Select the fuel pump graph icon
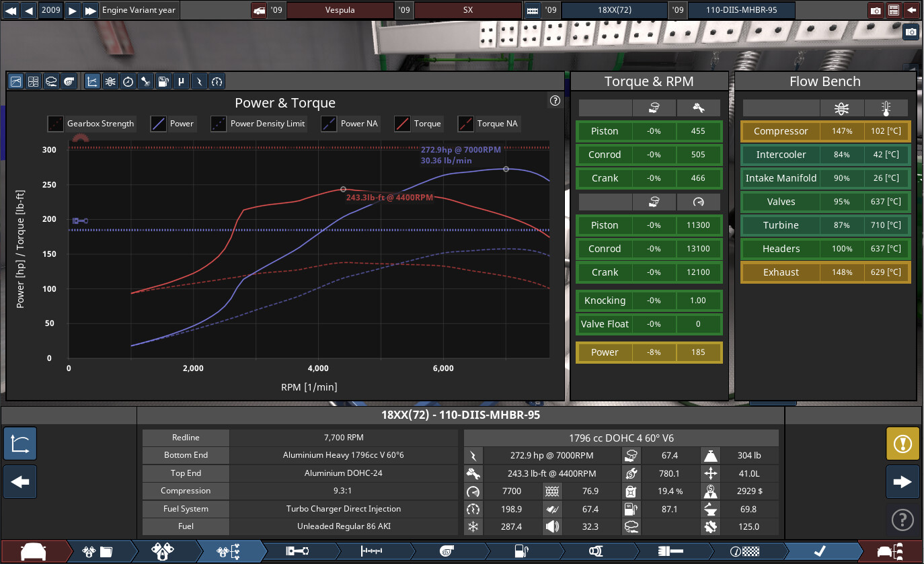The width and height of the screenshot is (924, 564). 163,81
